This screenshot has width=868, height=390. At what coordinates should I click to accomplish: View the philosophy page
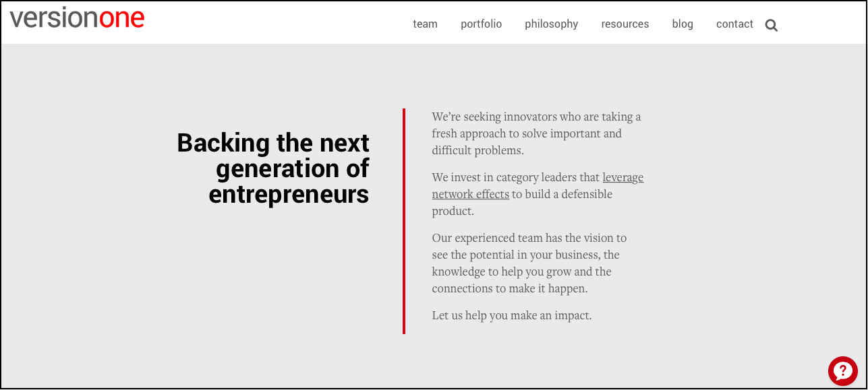click(551, 24)
